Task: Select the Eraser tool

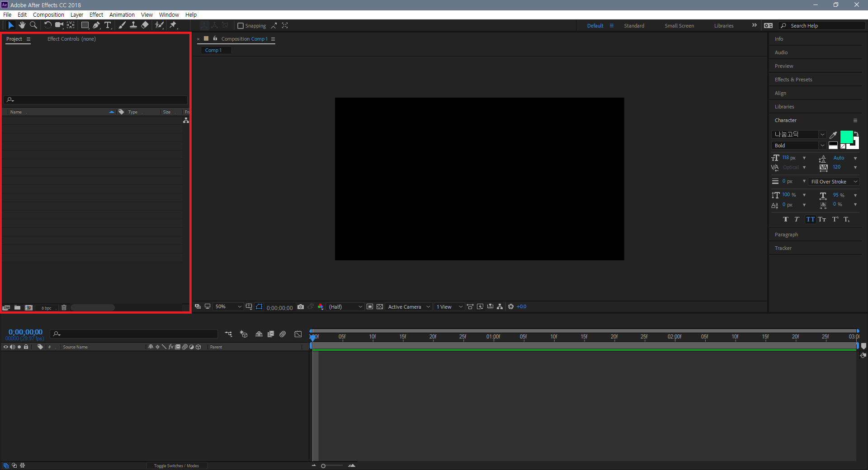Action: pos(145,25)
